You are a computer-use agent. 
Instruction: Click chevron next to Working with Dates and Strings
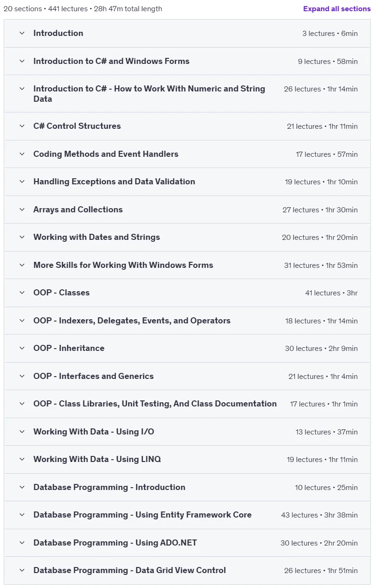coord(21,237)
